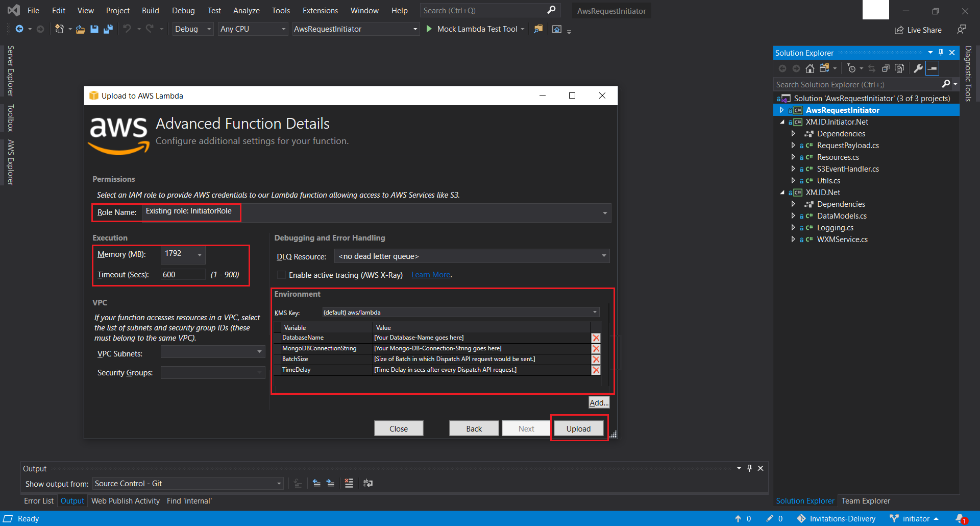
Task: Click the Add... environment variable button
Action: point(599,402)
